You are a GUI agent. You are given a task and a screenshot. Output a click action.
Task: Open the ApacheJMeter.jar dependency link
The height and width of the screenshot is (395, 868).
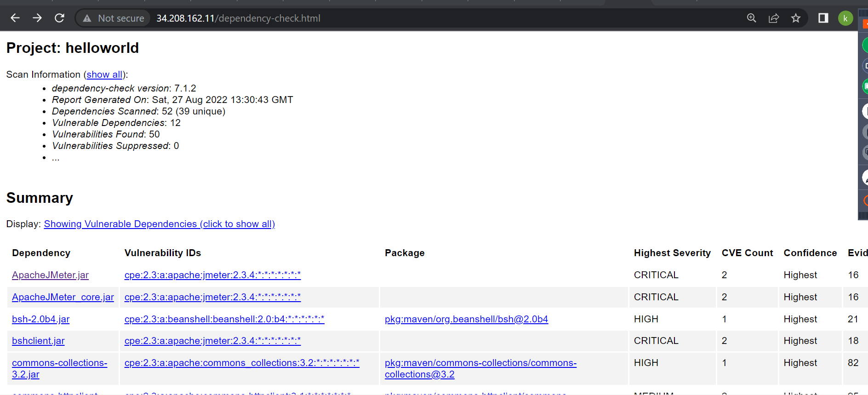(x=50, y=275)
